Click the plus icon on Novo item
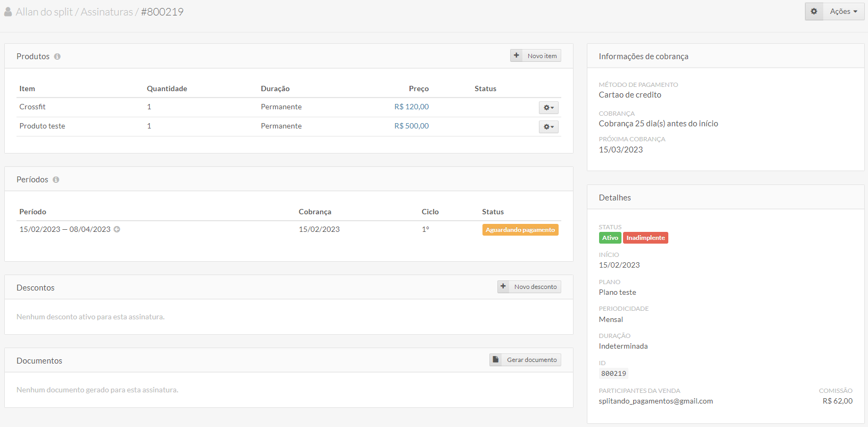868x427 pixels. pos(516,55)
